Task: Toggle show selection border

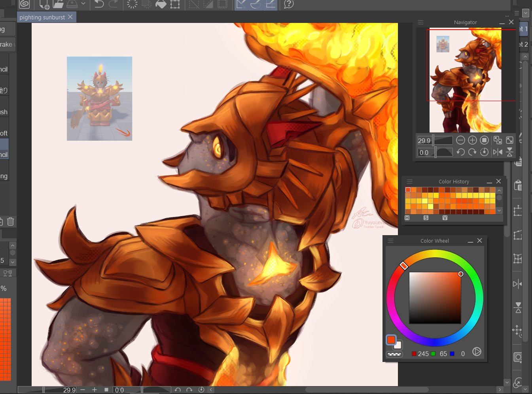Action: (x=222, y=4)
